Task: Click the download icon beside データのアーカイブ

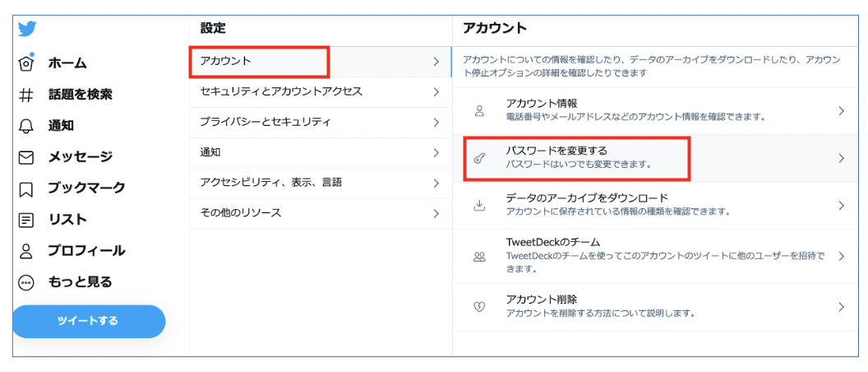Action: click(479, 205)
